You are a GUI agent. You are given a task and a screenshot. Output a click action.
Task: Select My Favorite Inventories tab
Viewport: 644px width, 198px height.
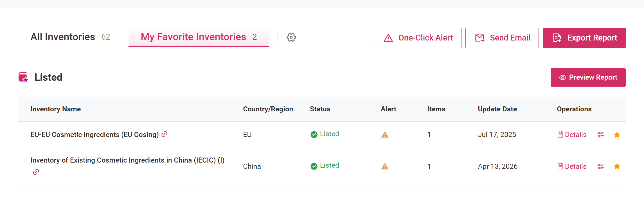pyautogui.click(x=199, y=37)
